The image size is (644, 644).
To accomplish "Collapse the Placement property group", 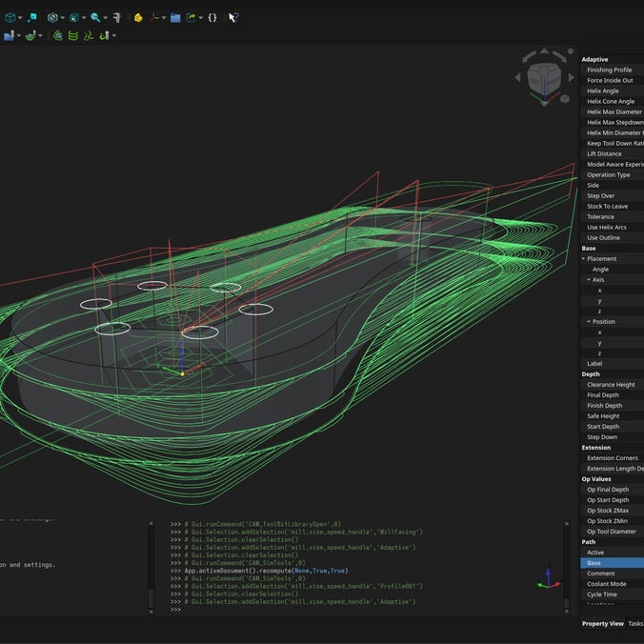I will click(583, 259).
